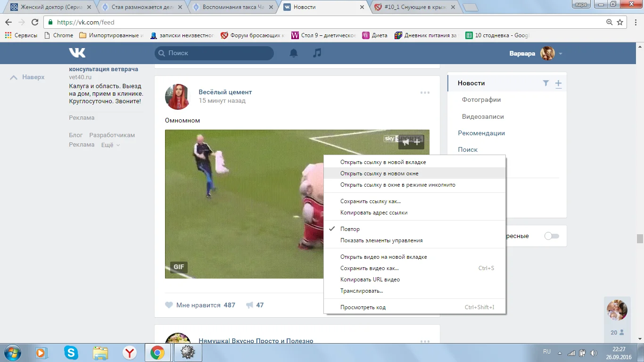
Task: Bookmark this page with the star icon
Action: pos(620,22)
